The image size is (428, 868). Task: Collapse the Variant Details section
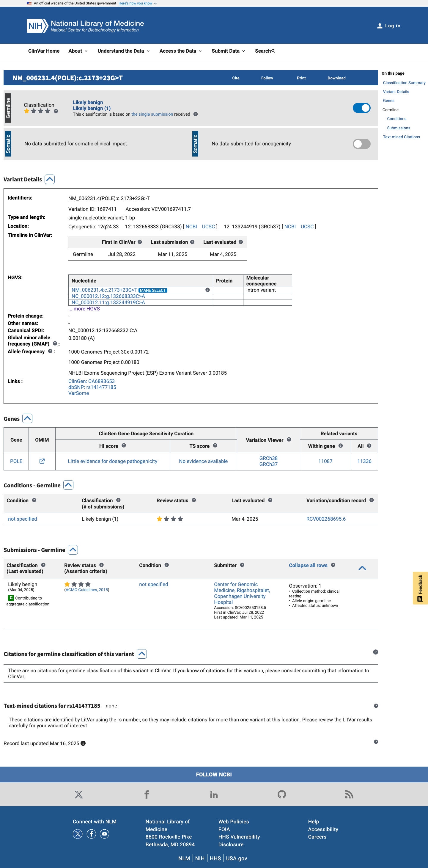(50, 179)
